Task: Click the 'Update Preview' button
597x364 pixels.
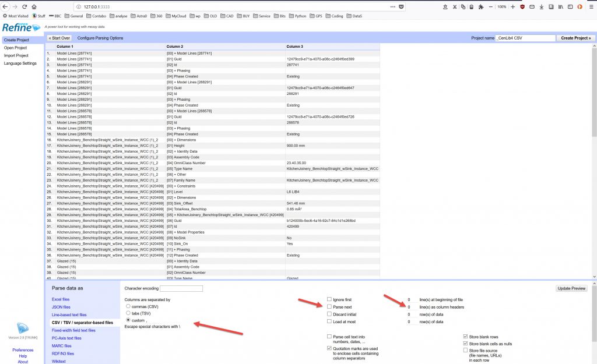Action: tap(572, 288)
